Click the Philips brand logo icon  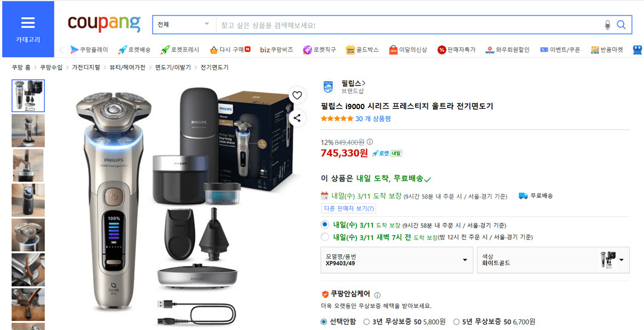click(x=328, y=87)
